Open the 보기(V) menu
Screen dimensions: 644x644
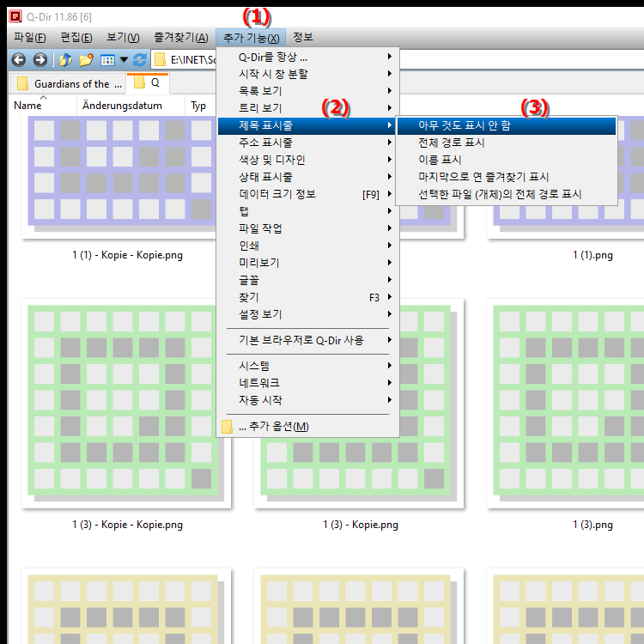pos(123,38)
